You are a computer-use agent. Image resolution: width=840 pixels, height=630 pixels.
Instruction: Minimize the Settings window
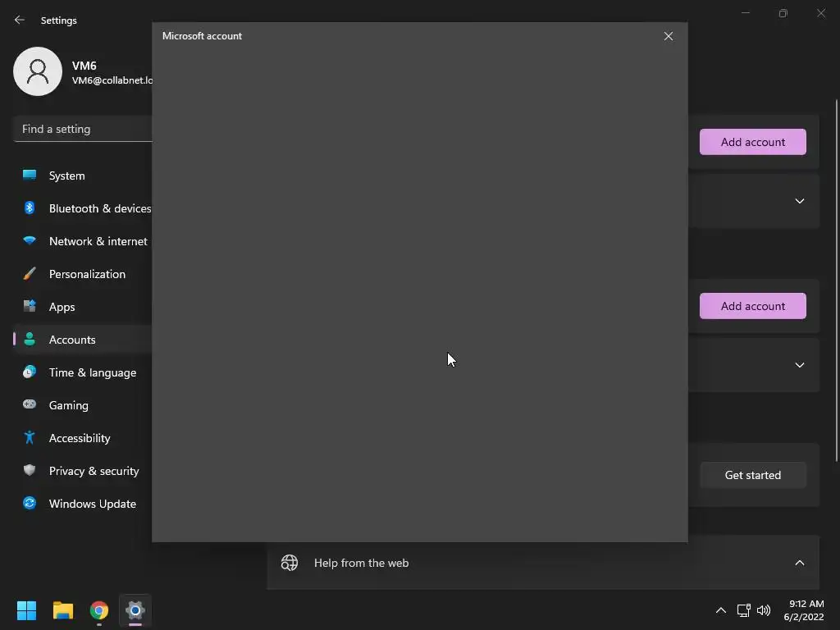[745, 13]
